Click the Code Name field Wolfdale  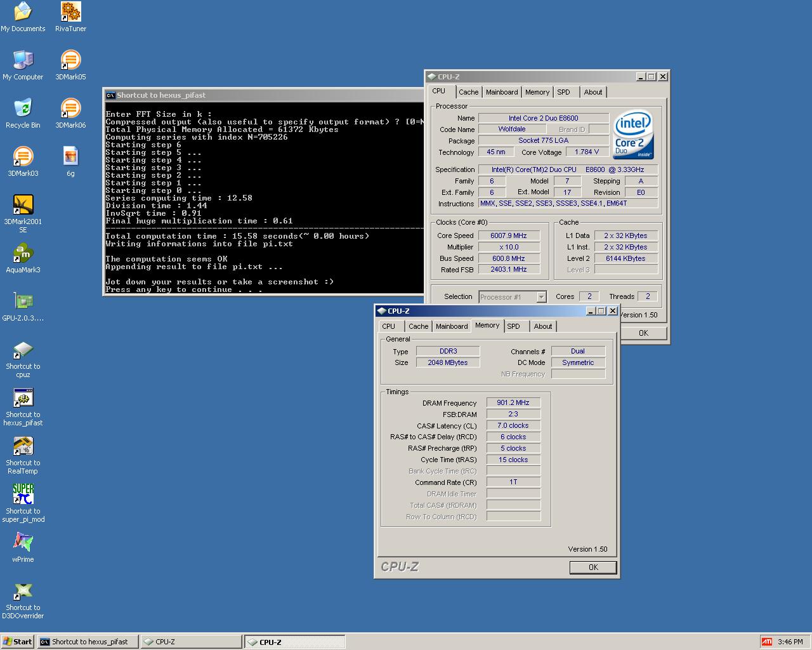pos(512,129)
